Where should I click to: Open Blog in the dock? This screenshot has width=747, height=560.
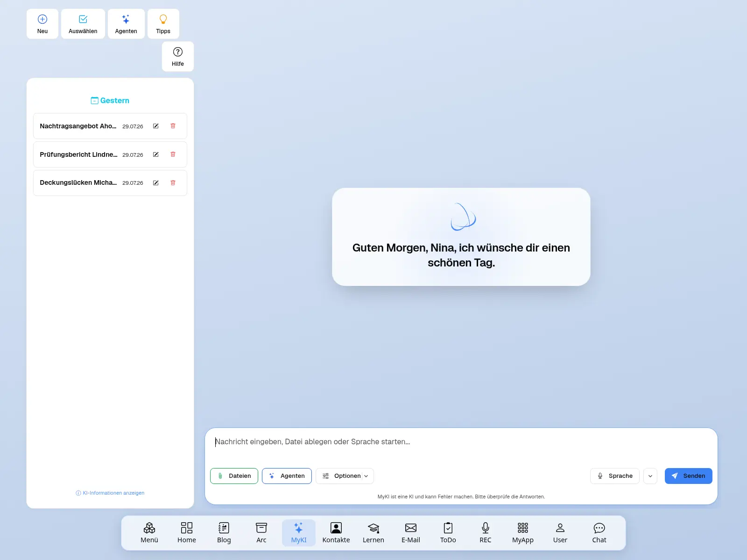click(x=224, y=533)
